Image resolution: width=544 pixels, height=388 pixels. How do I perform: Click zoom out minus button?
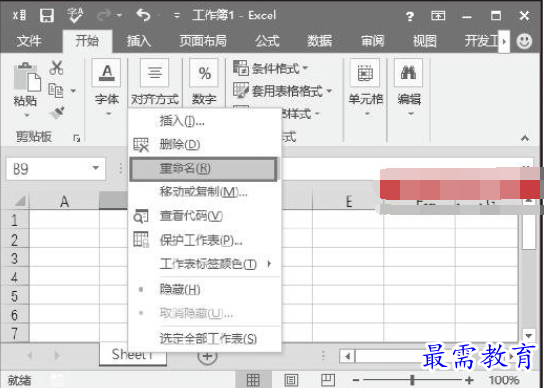coord(356,381)
